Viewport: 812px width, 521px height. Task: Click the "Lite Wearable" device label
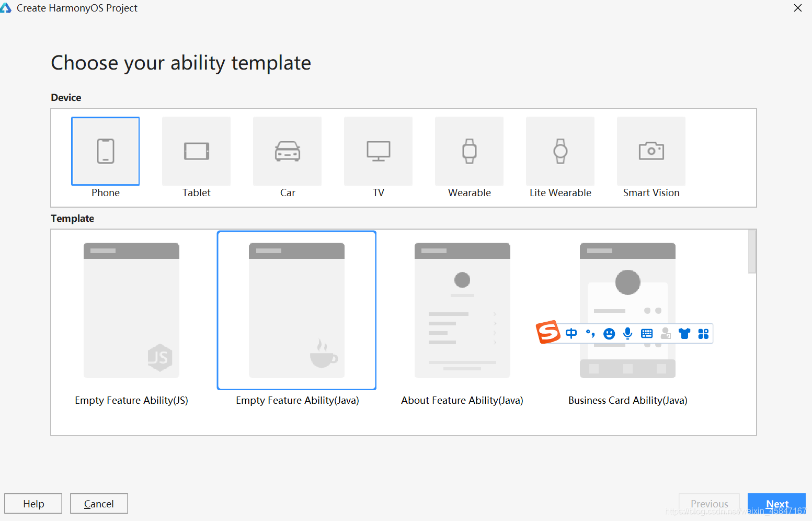560,192
